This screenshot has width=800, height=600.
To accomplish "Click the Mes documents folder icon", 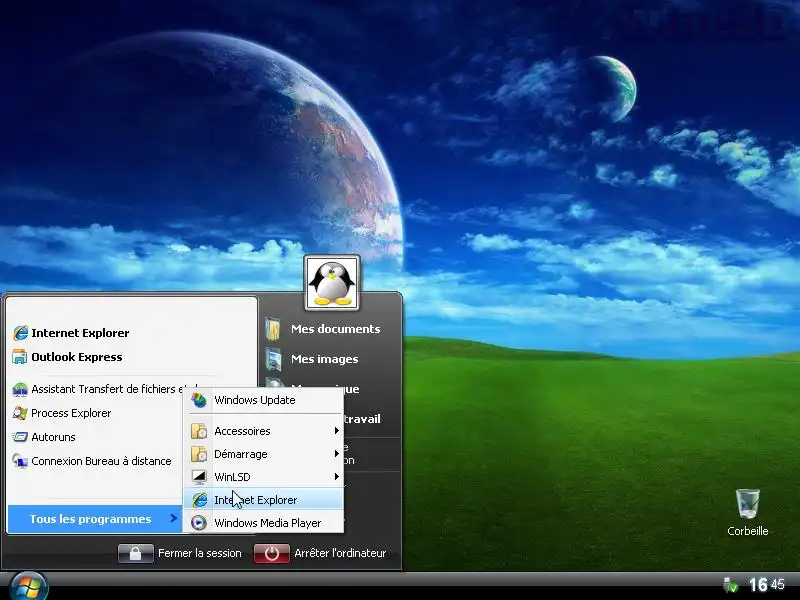I will pyautogui.click(x=273, y=329).
